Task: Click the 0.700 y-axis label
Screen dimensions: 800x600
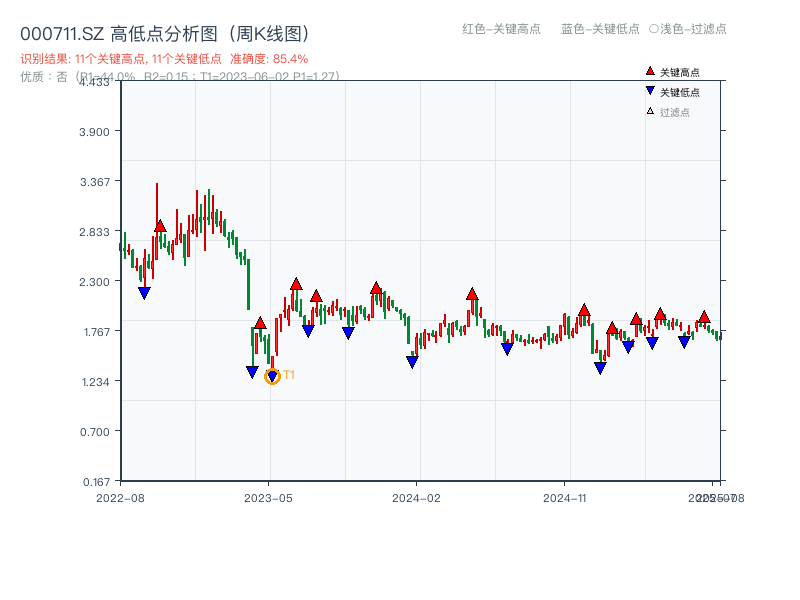Action: coord(94,432)
